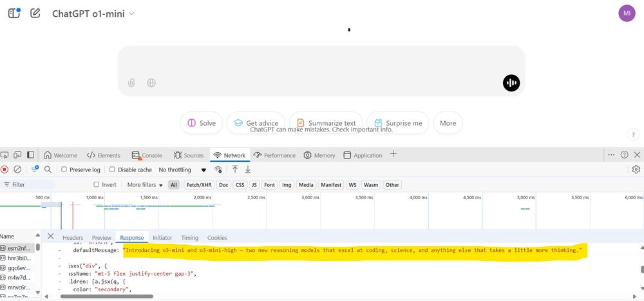Viewport: 644px width, 301px height.
Task: Open the ChatGPT o1-mini model dropdown
Action: click(x=93, y=14)
